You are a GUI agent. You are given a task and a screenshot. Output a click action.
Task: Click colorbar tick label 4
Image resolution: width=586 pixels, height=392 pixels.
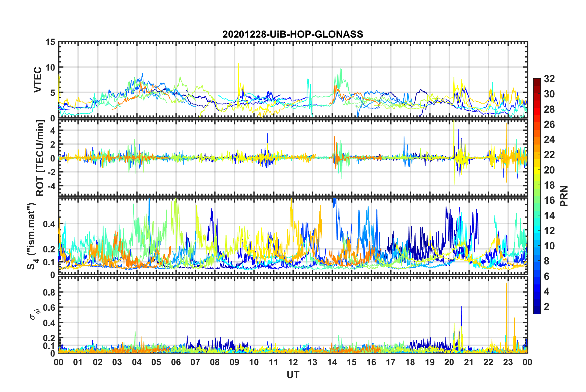(547, 292)
